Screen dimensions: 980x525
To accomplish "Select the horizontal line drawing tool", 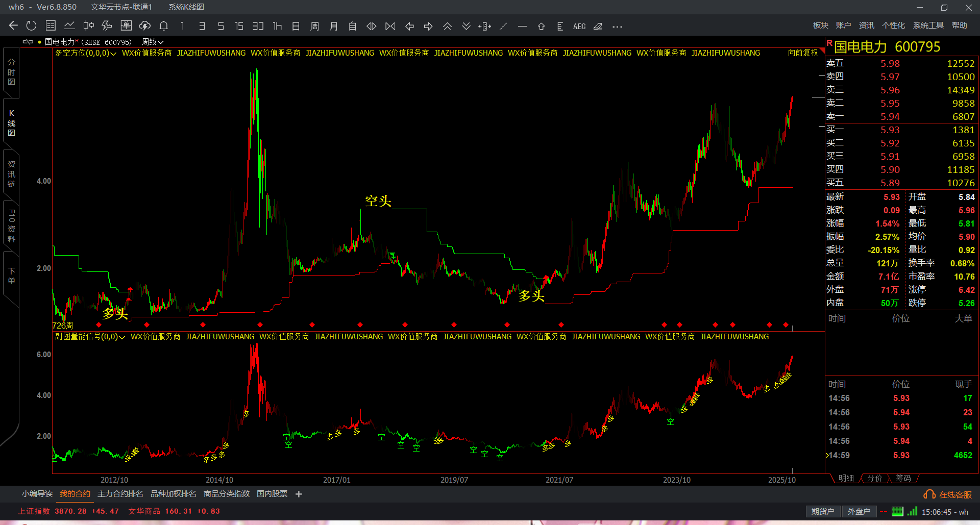I will coord(522,26).
